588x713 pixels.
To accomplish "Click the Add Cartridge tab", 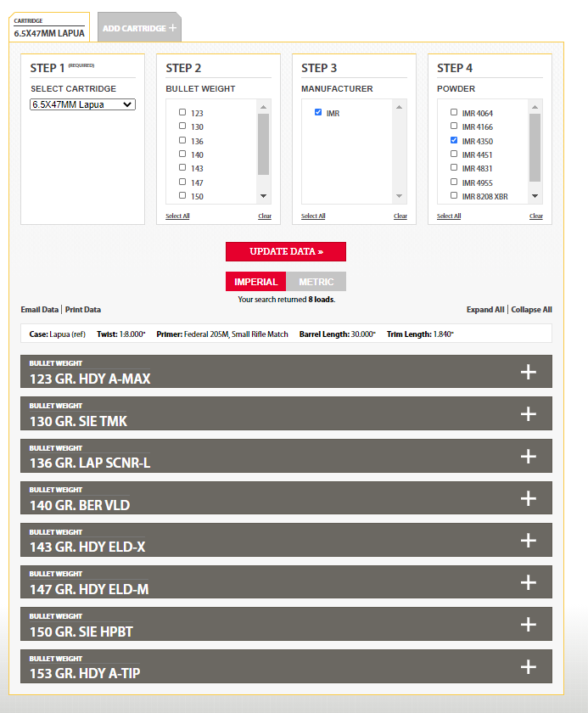I will coord(140,28).
